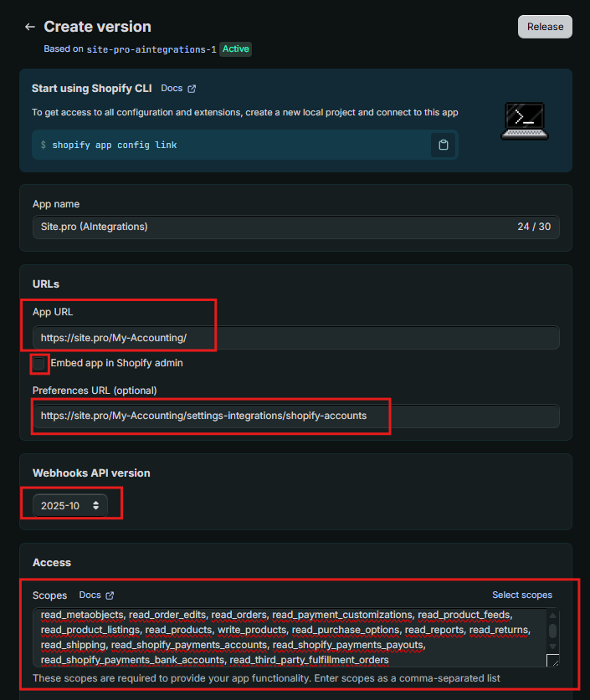The image size is (590, 700).
Task: Open the Shopify CLI Docs link
Action: click(172, 89)
